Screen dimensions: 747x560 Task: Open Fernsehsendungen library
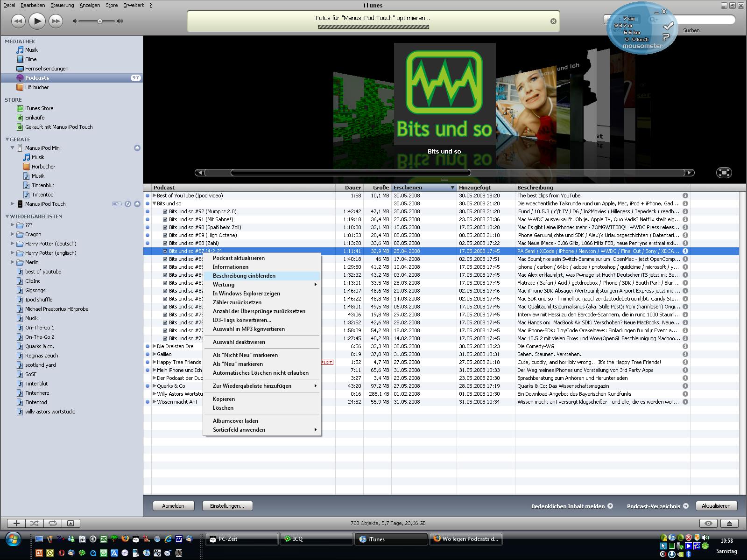pyautogui.click(x=47, y=69)
